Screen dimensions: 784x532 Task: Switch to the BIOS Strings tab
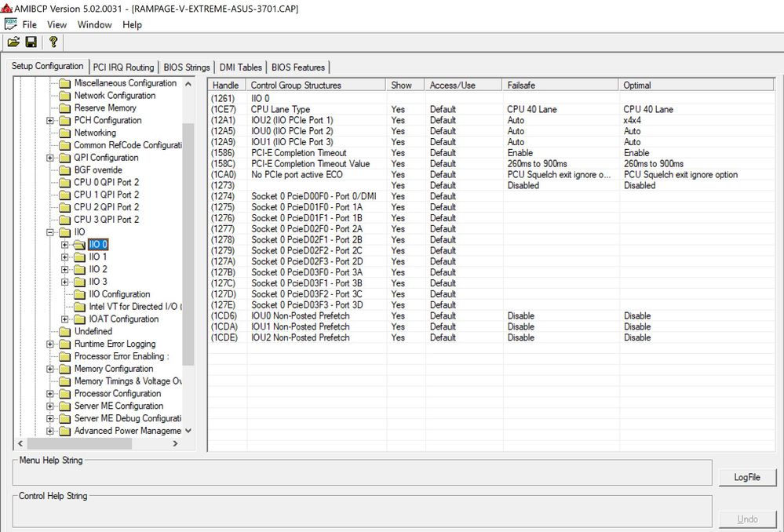point(187,67)
